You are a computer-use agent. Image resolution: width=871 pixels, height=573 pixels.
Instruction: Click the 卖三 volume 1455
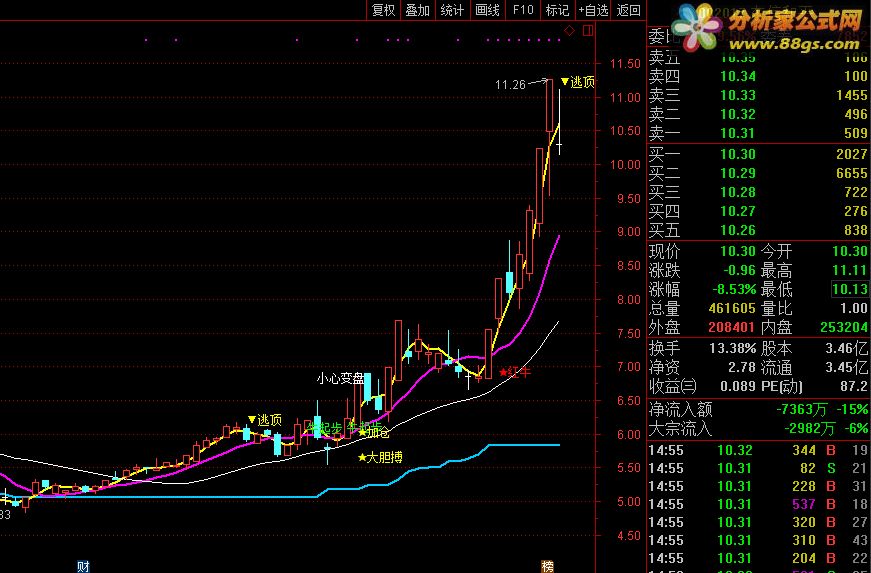[x=852, y=96]
